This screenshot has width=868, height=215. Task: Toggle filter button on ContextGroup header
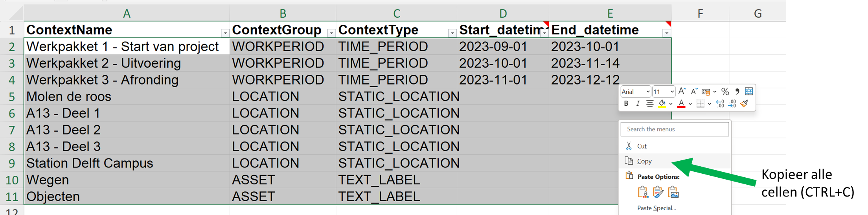click(331, 33)
